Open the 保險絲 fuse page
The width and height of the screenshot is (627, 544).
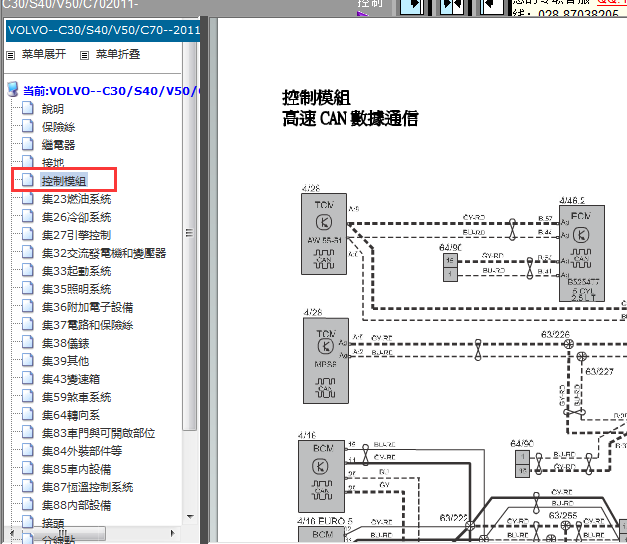click(58, 127)
